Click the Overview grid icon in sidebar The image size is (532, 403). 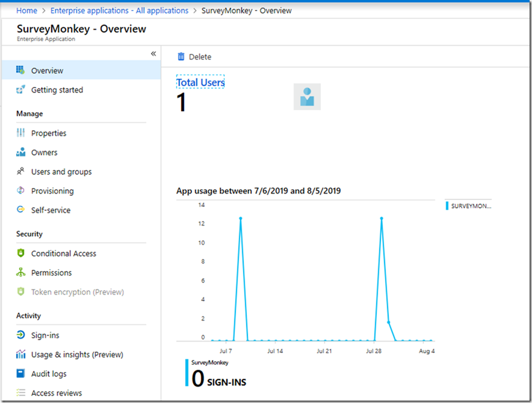[x=20, y=70]
